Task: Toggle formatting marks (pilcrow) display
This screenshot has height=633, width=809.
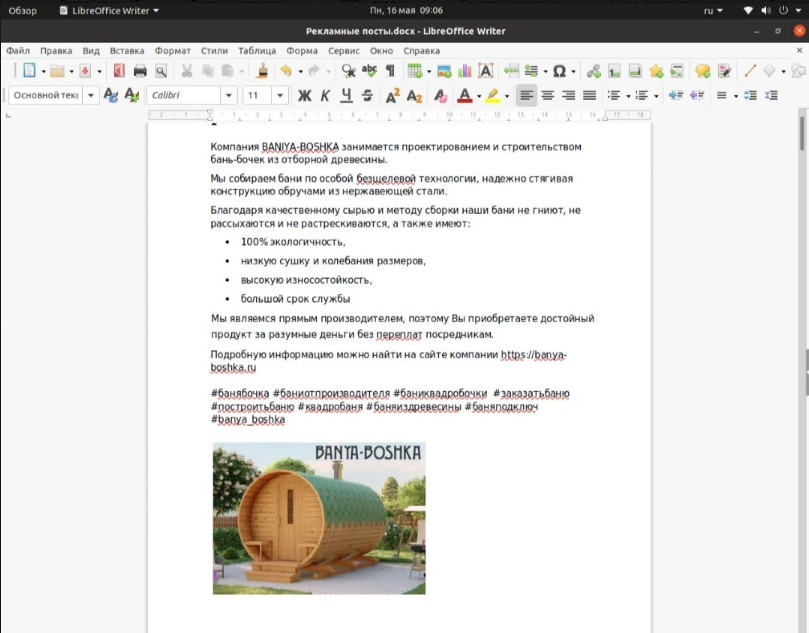Action: (390, 71)
